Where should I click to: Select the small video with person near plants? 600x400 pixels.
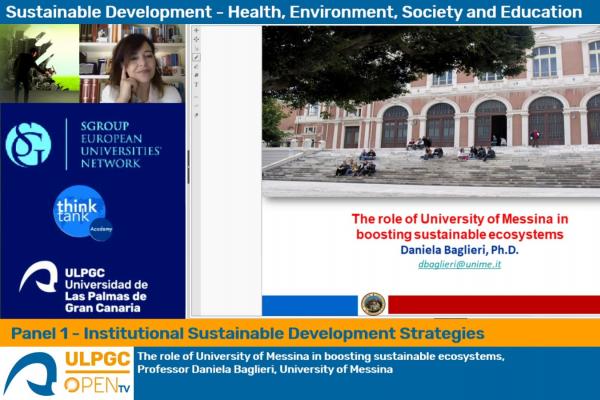(40, 64)
